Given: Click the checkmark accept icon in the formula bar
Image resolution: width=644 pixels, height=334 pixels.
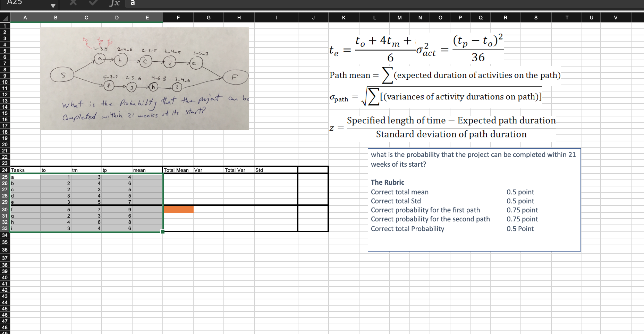Looking at the screenshot, I should tap(93, 3).
